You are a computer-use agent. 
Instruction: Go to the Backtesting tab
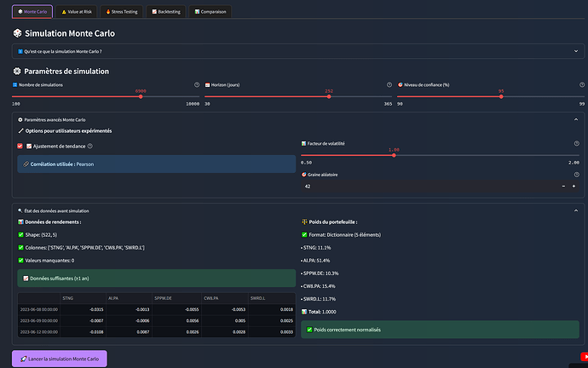166,12
